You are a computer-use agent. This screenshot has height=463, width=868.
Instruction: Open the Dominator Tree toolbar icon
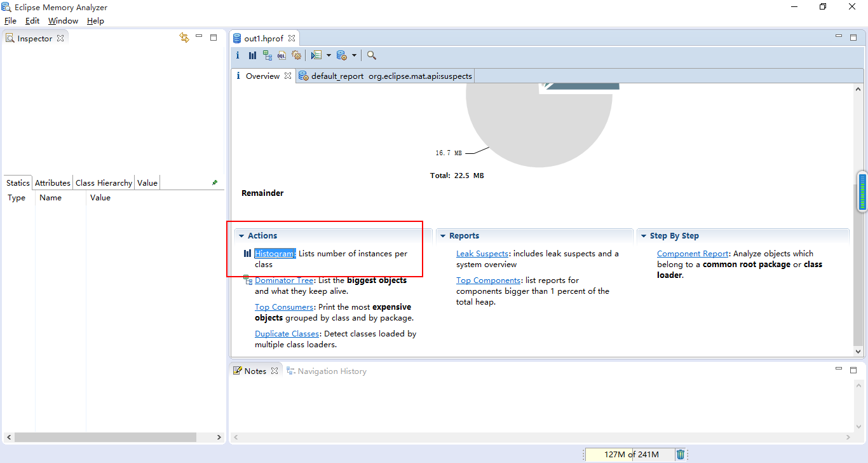(x=268, y=55)
